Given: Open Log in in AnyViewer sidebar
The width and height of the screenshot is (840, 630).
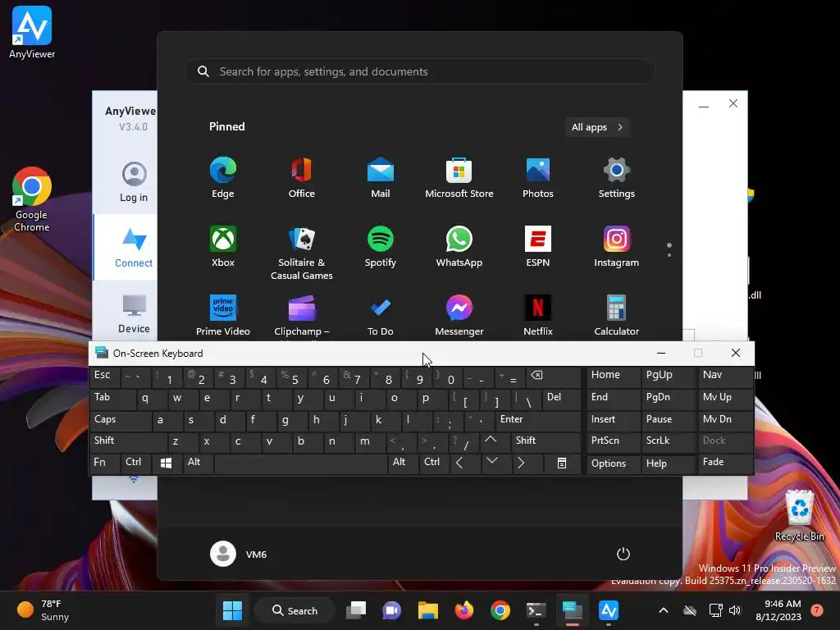Looking at the screenshot, I should [134, 181].
